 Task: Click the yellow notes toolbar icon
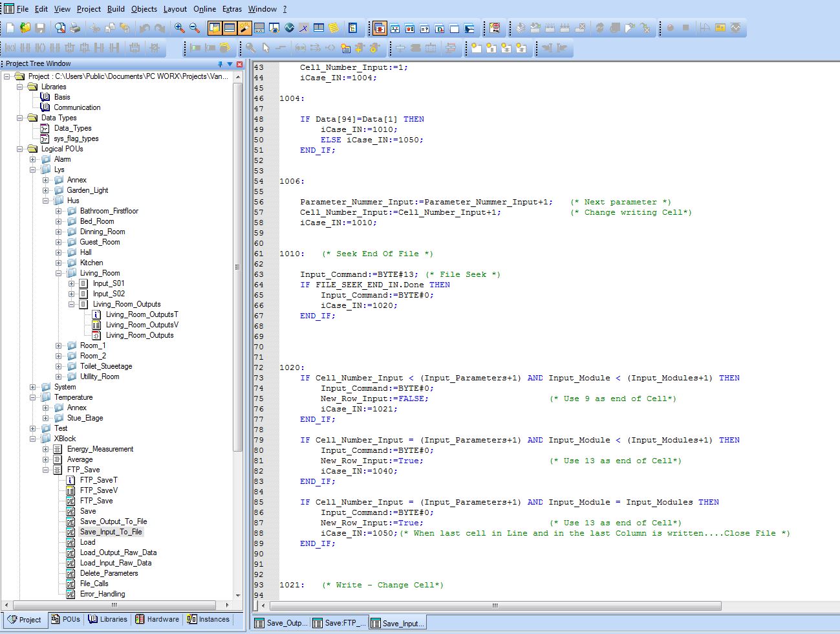tap(334, 28)
